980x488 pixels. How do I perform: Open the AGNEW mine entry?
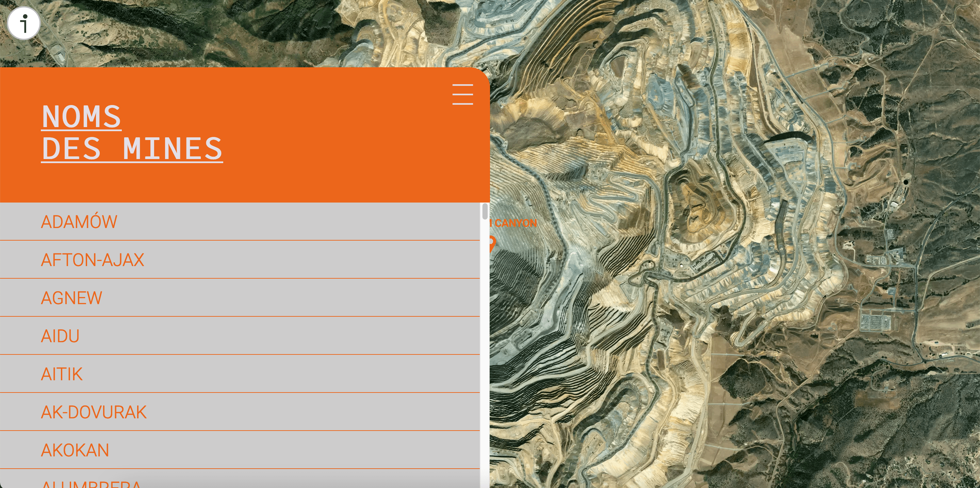pos(71,298)
